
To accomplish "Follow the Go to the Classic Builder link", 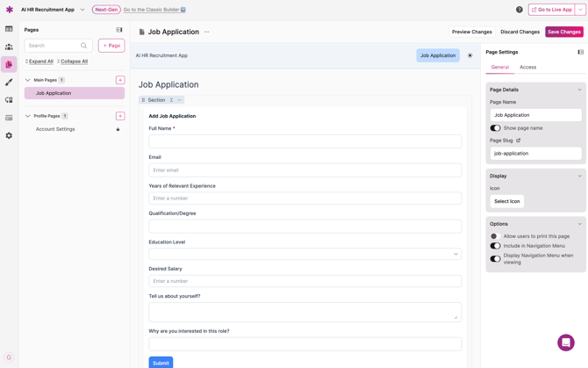I will 154,10.
